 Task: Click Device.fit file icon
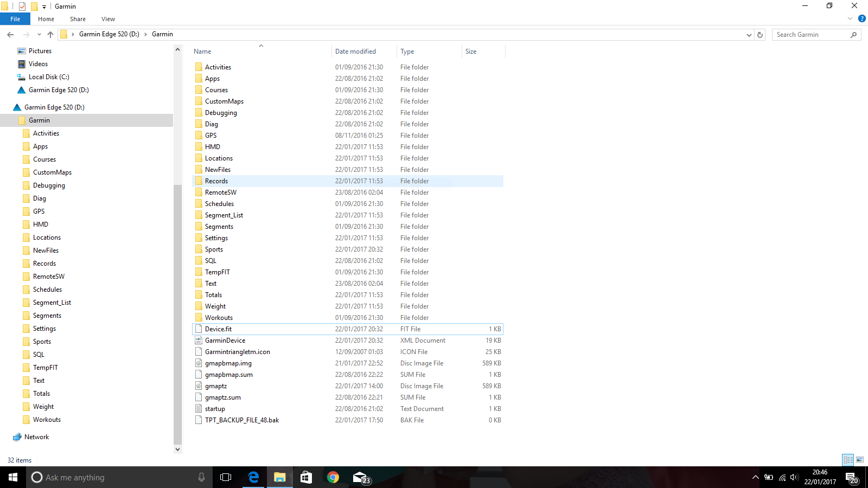click(x=199, y=329)
